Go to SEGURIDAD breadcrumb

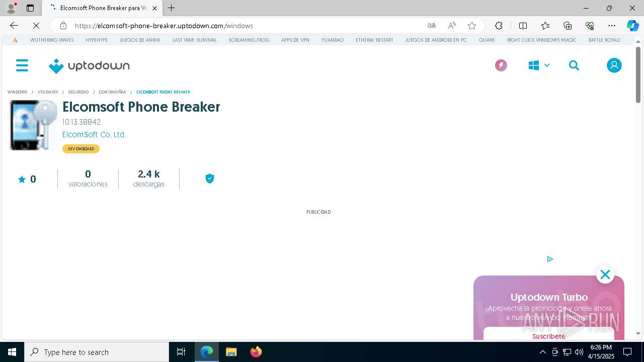click(78, 92)
